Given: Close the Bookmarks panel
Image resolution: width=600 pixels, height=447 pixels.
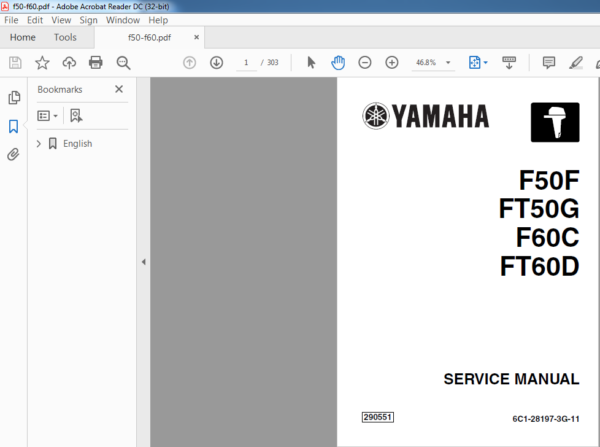Looking at the screenshot, I should (119, 89).
